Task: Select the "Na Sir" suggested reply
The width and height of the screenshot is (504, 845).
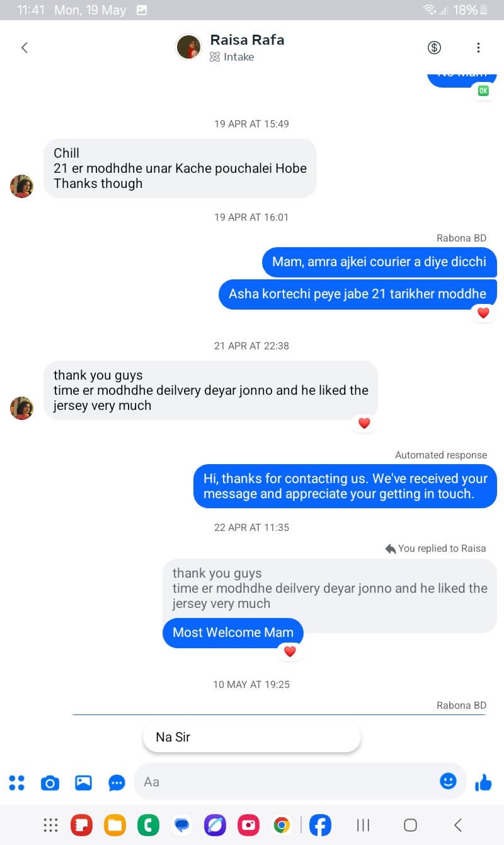Action: [x=252, y=737]
